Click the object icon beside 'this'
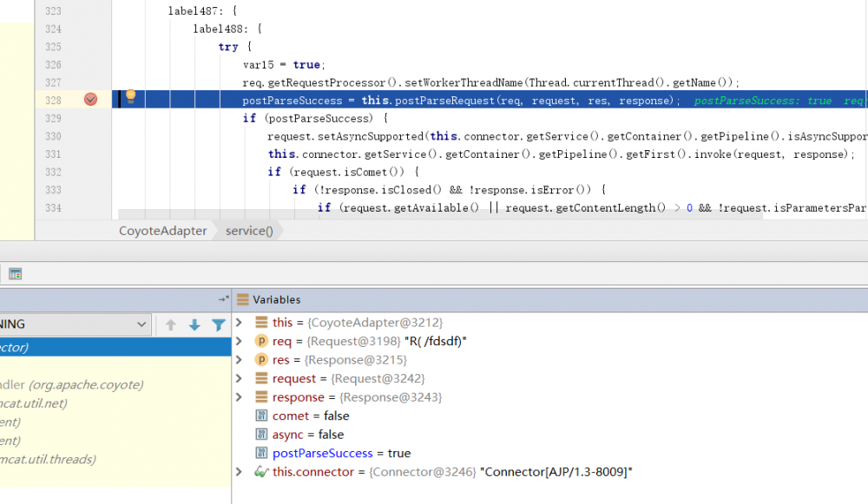 [x=261, y=322]
